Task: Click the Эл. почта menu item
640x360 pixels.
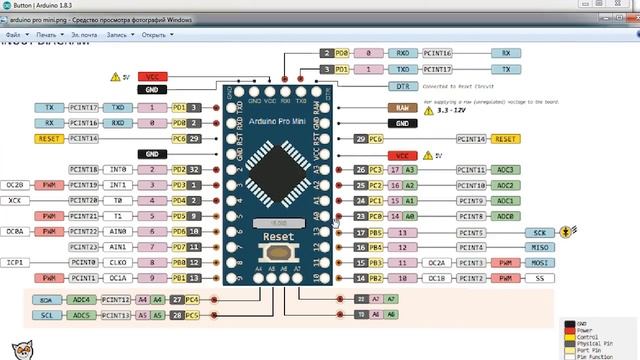Action: [x=84, y=35]
